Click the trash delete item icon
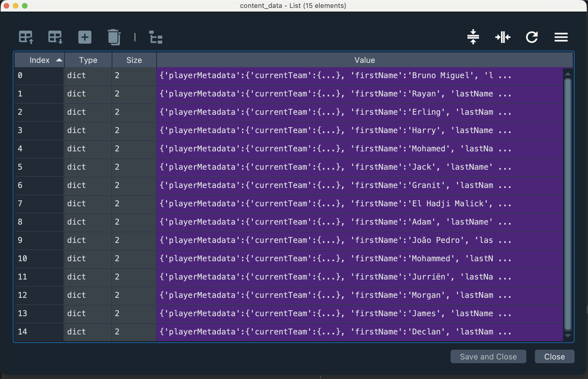588x379 pixels. (114, 37)
